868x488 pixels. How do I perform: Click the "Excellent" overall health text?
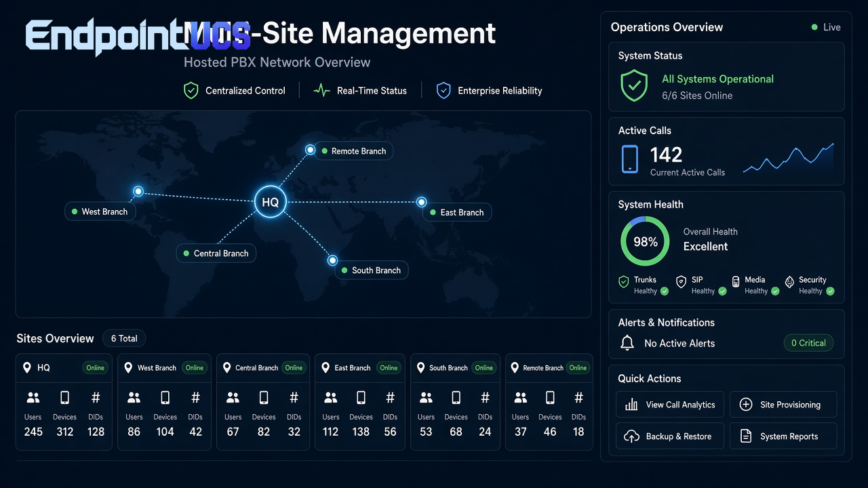click(x=705, y=247)
